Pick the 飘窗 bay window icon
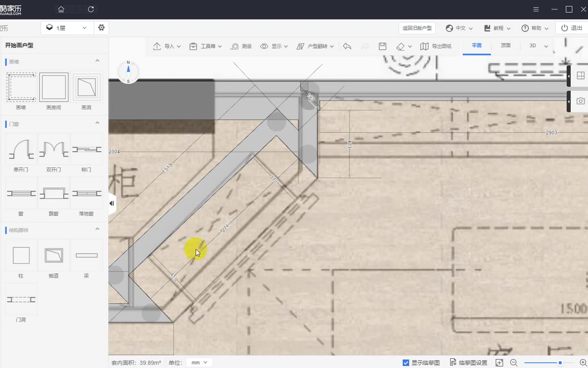This screenshot has width=588, height=368. [54, 194]
